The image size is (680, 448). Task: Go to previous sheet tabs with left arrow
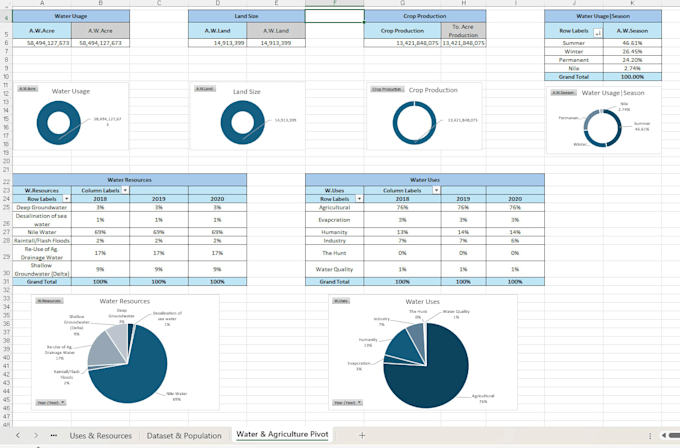pos(18,435)
